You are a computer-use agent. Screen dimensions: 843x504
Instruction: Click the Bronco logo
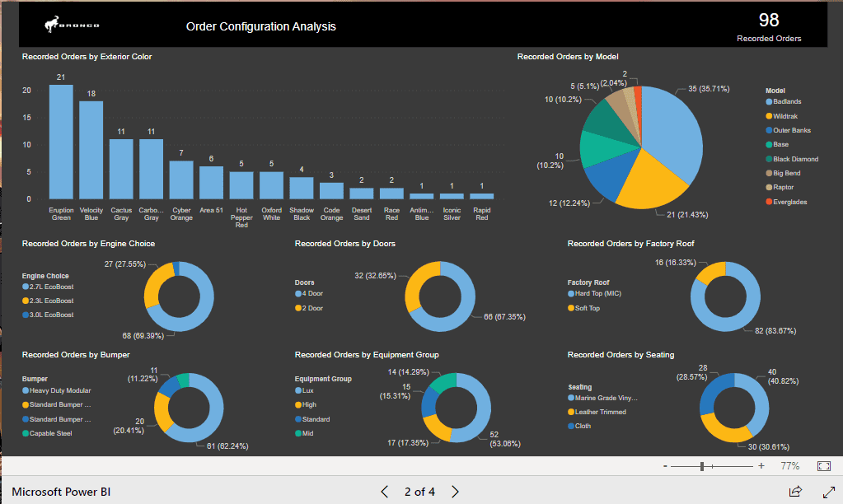(x=72, y=25)
